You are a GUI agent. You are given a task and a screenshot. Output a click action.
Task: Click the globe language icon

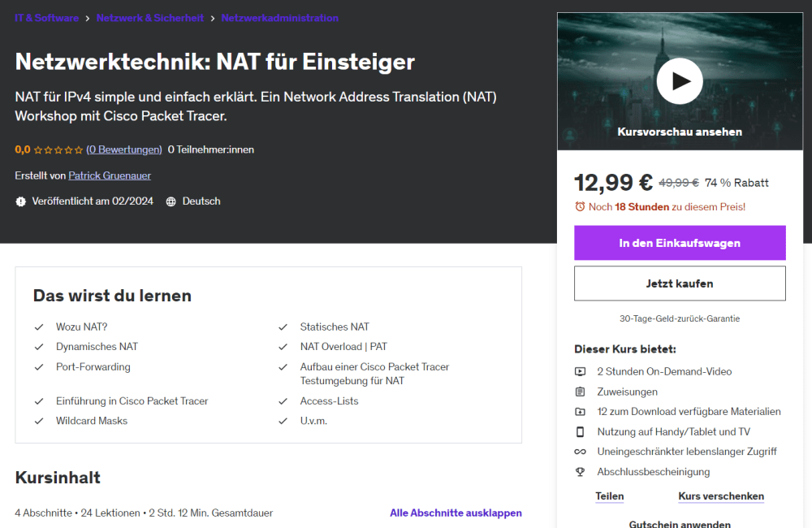(171, 201)
